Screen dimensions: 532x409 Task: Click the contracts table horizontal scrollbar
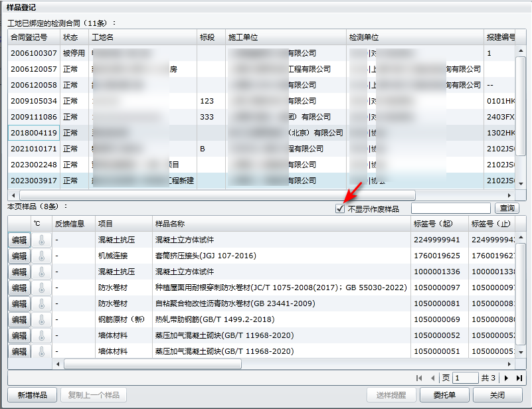pyautogui.click(x=213, y=195)
